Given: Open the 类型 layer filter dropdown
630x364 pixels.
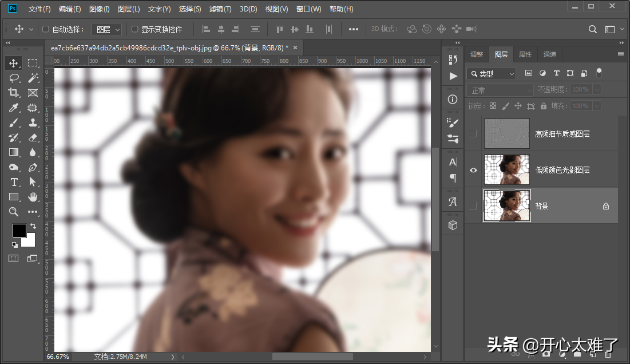Looking at the screenshot, I should pyautogui.click(x=492, y=73).
